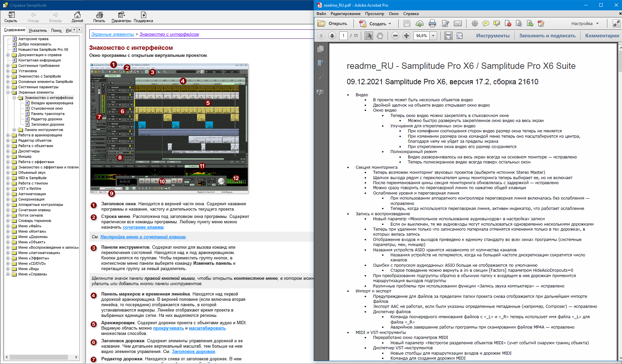
Task: Click the help tree horizontal scrollbar
Action: pyautogui.click(x=41, y=357)
